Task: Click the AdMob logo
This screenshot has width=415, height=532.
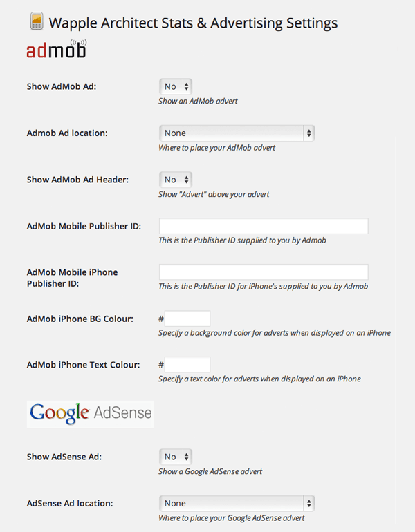Action: (55, 51)
